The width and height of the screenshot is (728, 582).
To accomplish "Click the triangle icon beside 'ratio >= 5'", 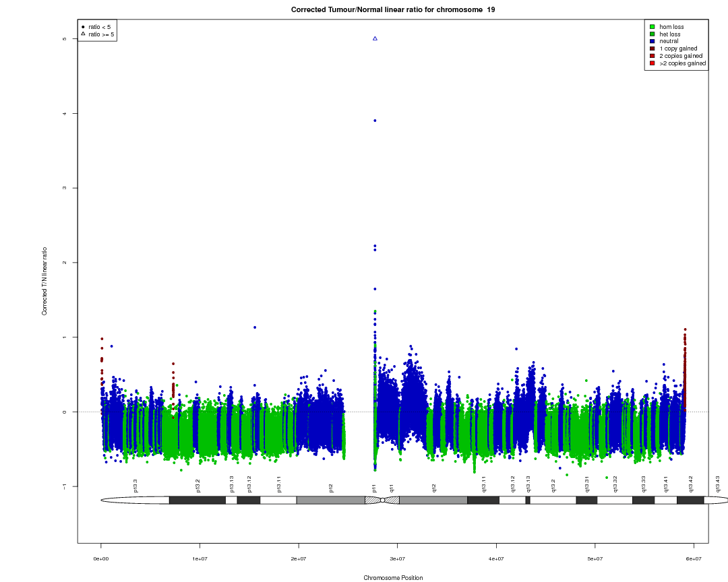I will point(83,34).
